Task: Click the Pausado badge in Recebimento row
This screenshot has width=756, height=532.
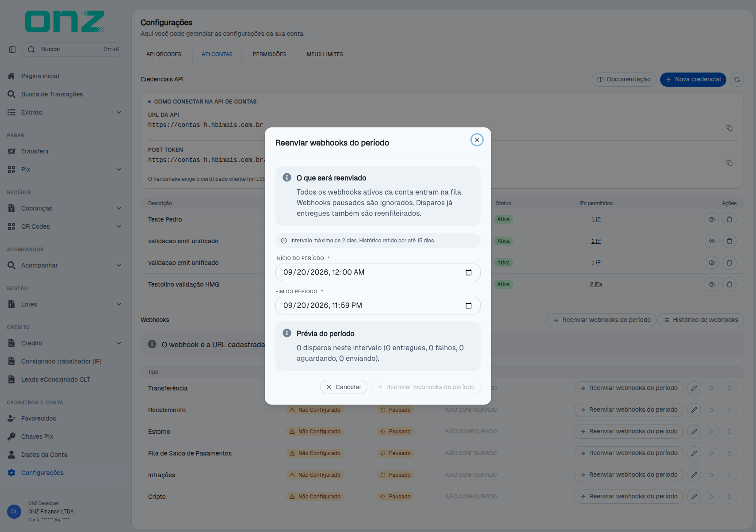Action: point(395,410)
